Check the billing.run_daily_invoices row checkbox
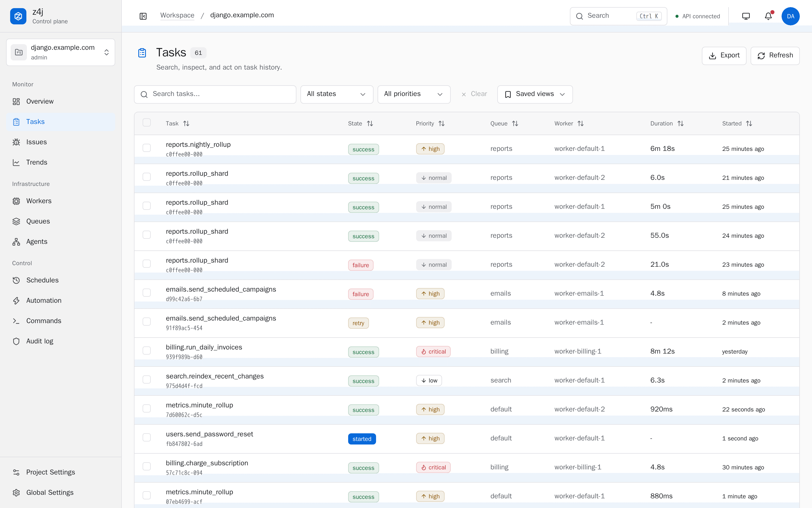The image size is (812, 508). pos(147,351)
